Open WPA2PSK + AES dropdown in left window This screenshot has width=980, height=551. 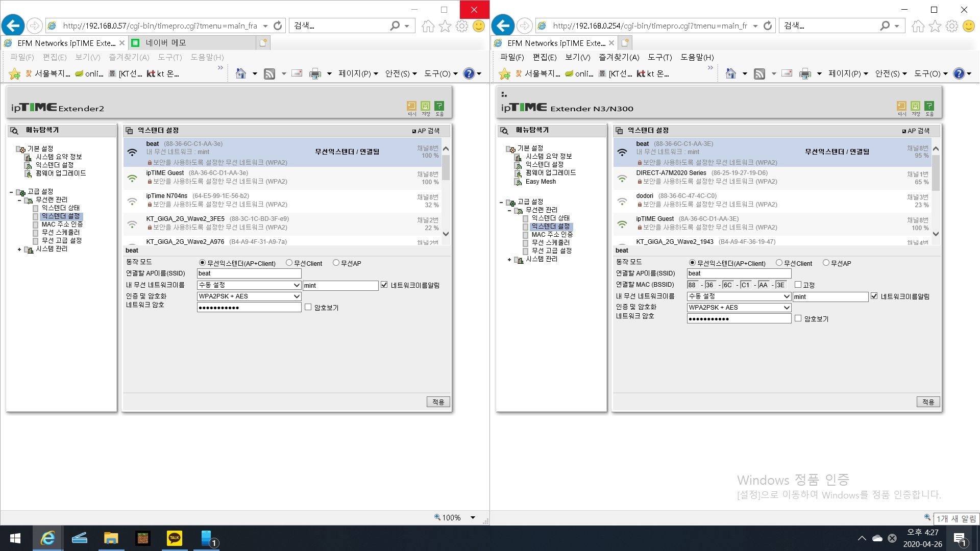point(249,296)
